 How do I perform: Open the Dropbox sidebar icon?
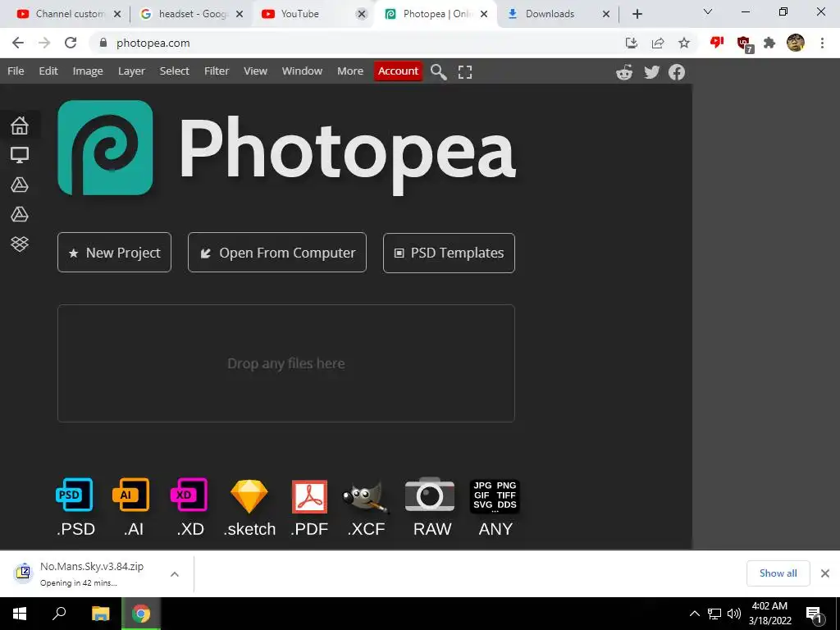pyautogui.click(x=20, y=244)
